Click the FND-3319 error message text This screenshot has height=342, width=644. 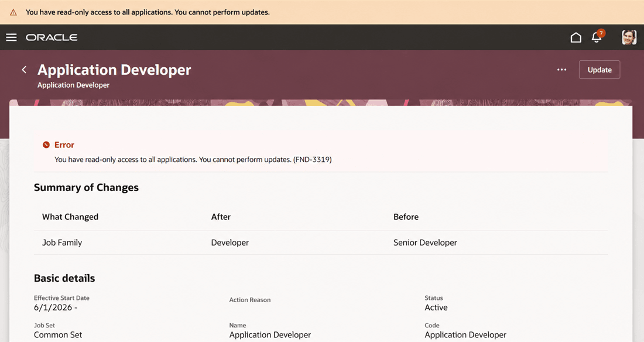point(193,160)
